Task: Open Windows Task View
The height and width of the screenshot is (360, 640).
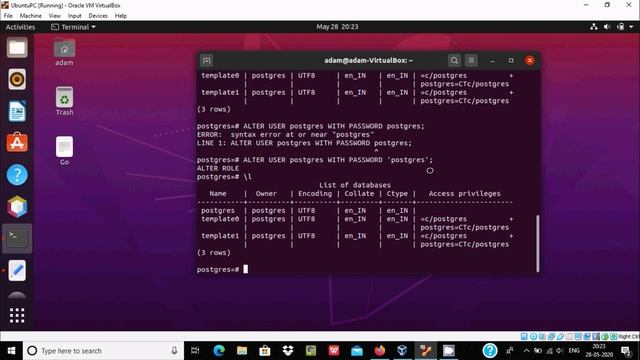Action: 195,351
